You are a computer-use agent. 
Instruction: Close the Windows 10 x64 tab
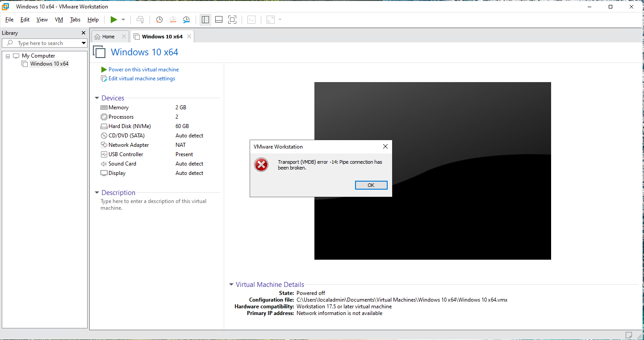pyautogui.click(x=189, y=37)
